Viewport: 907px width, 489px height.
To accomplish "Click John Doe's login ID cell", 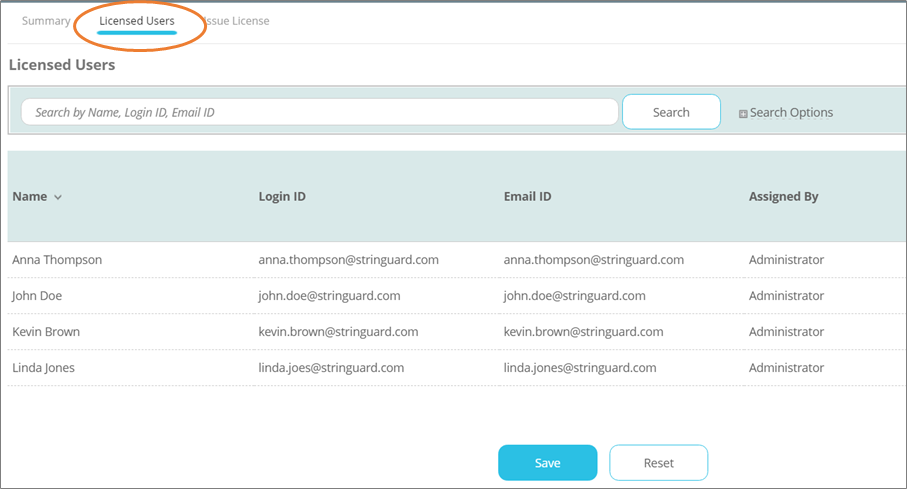I will [x=329, y=296].
